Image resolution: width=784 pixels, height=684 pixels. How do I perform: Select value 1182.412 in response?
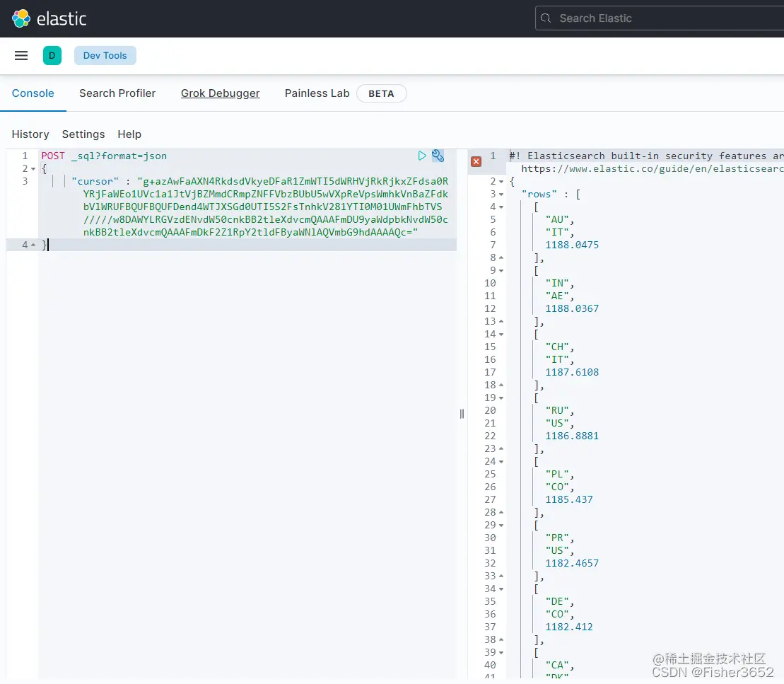pyautogui.click(x=569, y=627)
